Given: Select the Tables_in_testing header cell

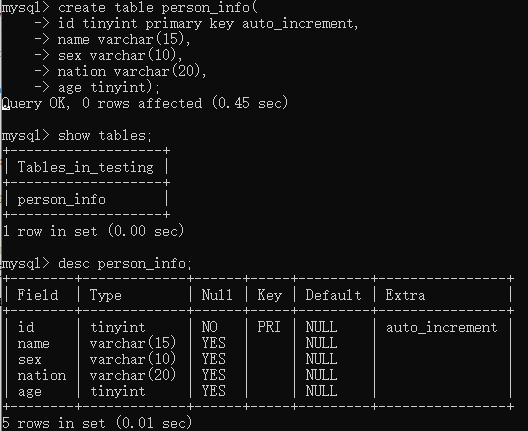Looking at the screenshot, I should [x=86, y=167].
